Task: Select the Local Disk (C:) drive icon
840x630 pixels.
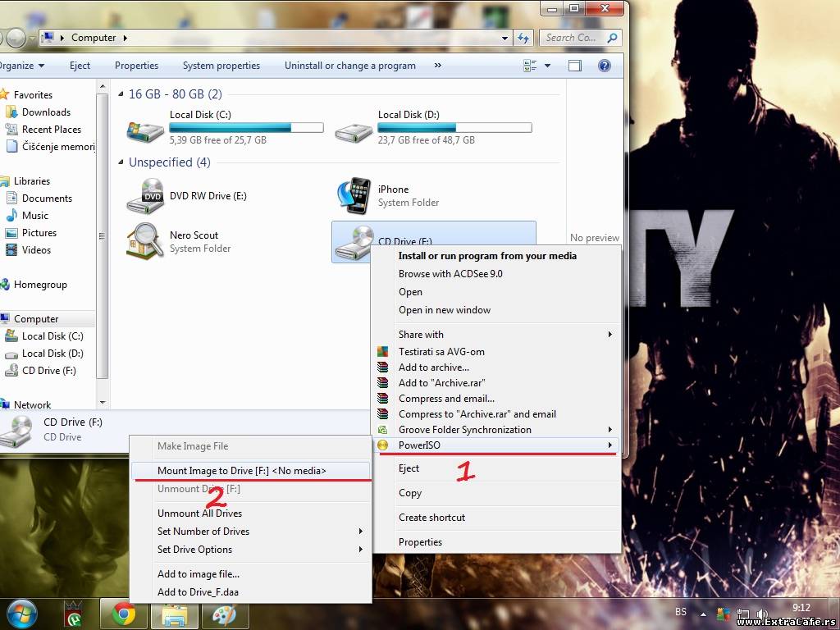Action: [x=145, y=129]
